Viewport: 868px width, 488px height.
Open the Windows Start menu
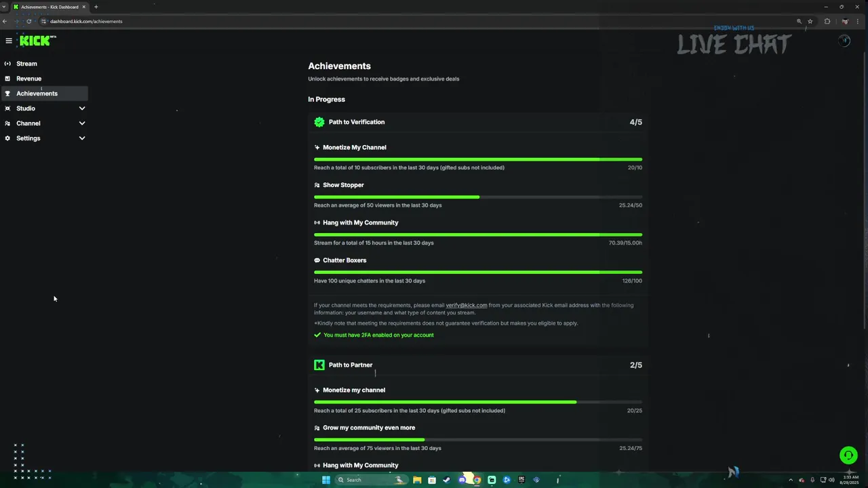pyautogui.click(x=325, y=480)
